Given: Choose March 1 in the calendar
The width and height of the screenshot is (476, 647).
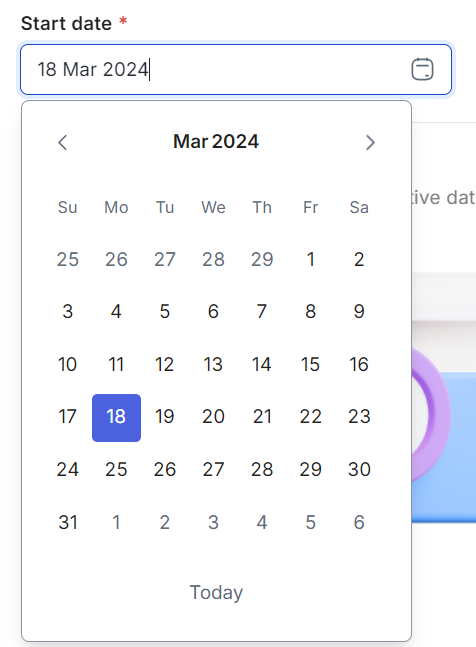Looking at the screenshot, I should [311, 260].
